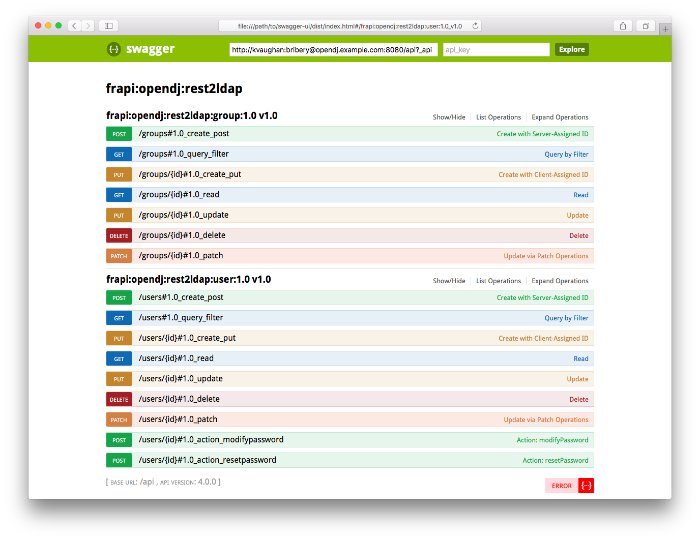Click Expand Operations for the user:1.0 section

point(560,281)
